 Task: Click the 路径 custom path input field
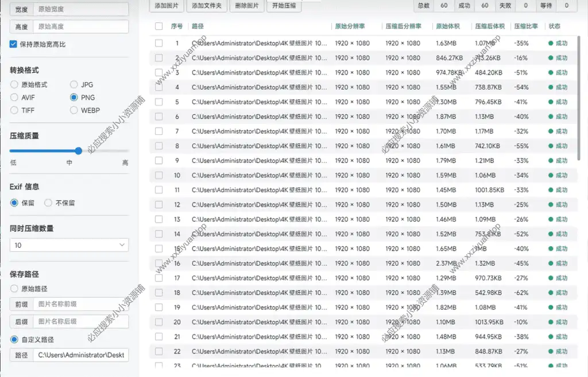[x=80, y=355]
